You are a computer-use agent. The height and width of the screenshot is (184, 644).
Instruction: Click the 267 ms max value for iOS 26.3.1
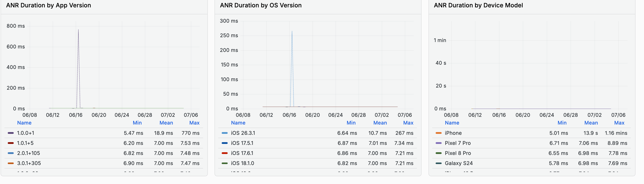click(404, 133)
